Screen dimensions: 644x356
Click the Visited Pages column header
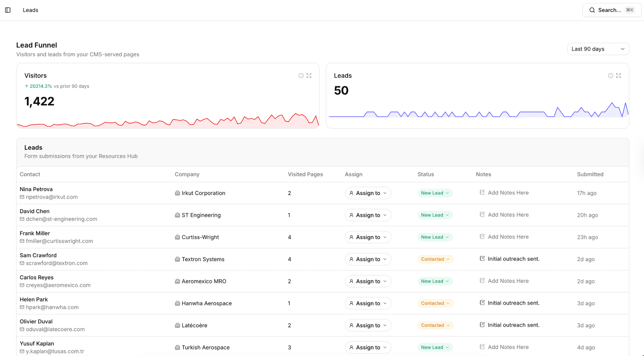tap(305, 174)
